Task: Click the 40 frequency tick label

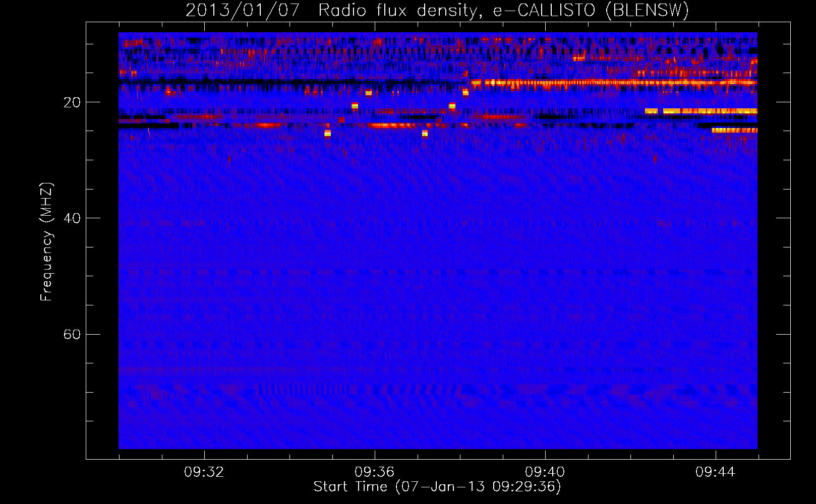Action: [72, 218]
